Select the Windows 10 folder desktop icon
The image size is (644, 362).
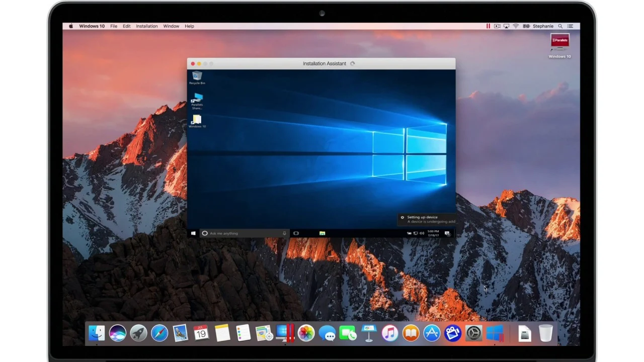pos(197,121)
